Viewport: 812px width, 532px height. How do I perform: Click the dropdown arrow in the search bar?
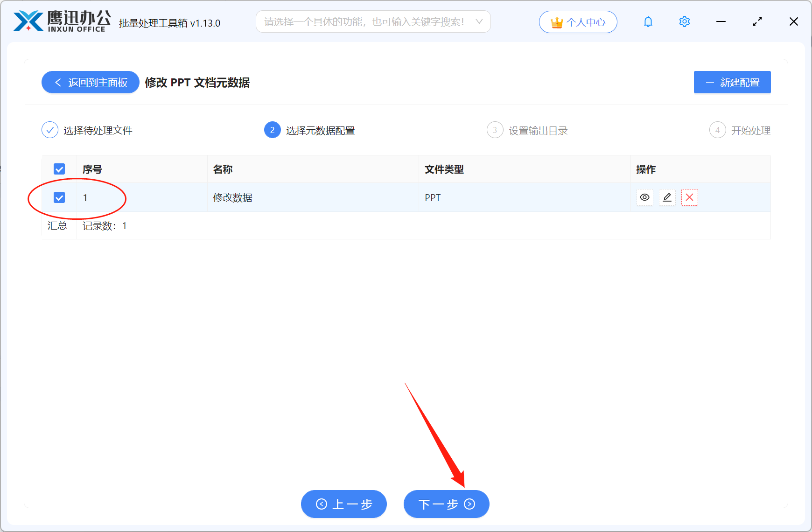coord(480,21)
